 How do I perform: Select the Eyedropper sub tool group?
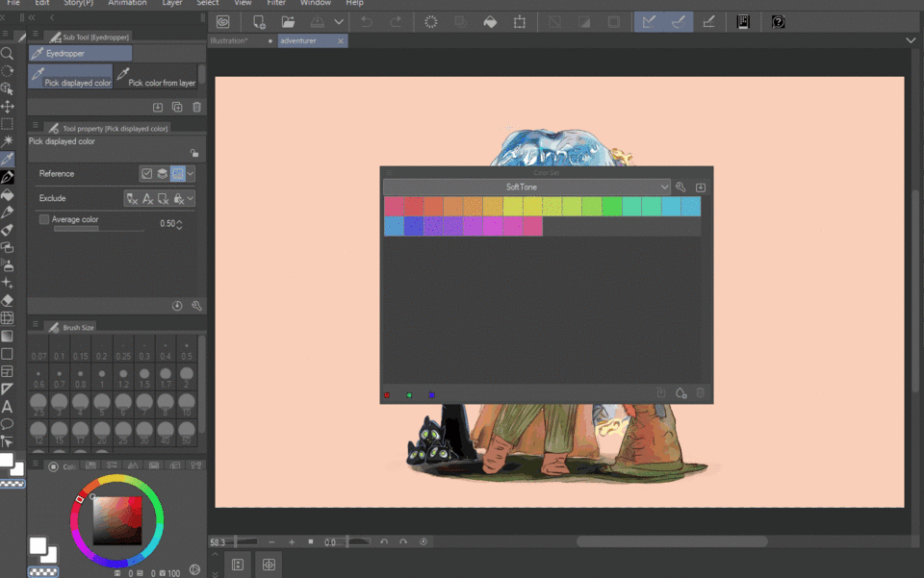[x=80, y=54]
